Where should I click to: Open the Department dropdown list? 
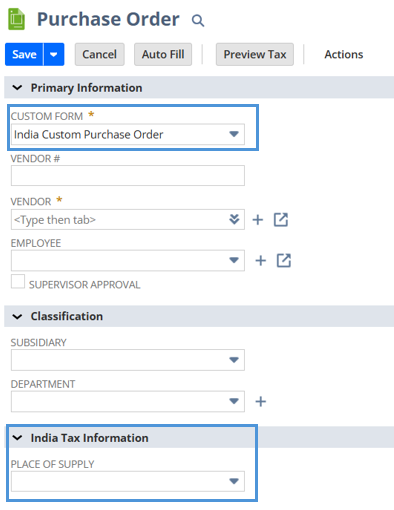coord(128,401)
